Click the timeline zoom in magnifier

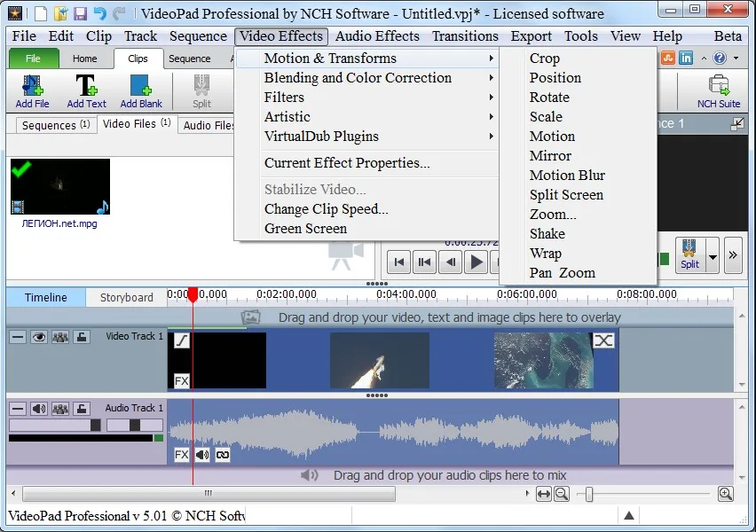[726, 494]
